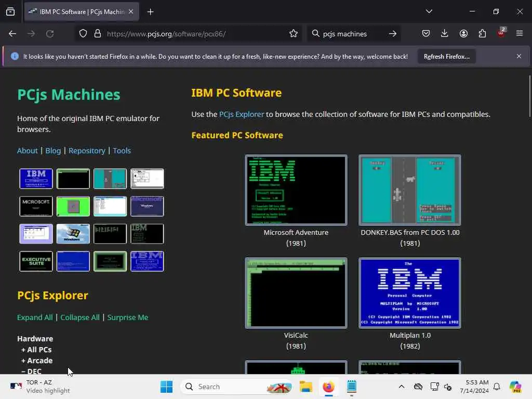
Task: Click the Refresh Firefox... button
Action: click(446, 56)
